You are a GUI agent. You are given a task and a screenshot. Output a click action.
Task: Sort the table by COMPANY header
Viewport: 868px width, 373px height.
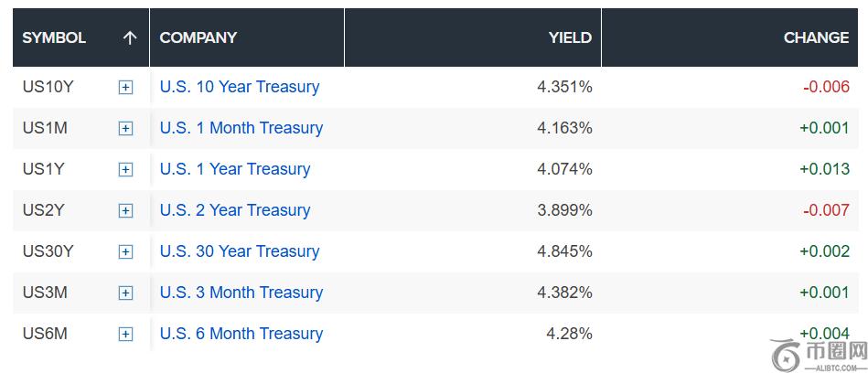click(x=198, y=37)
